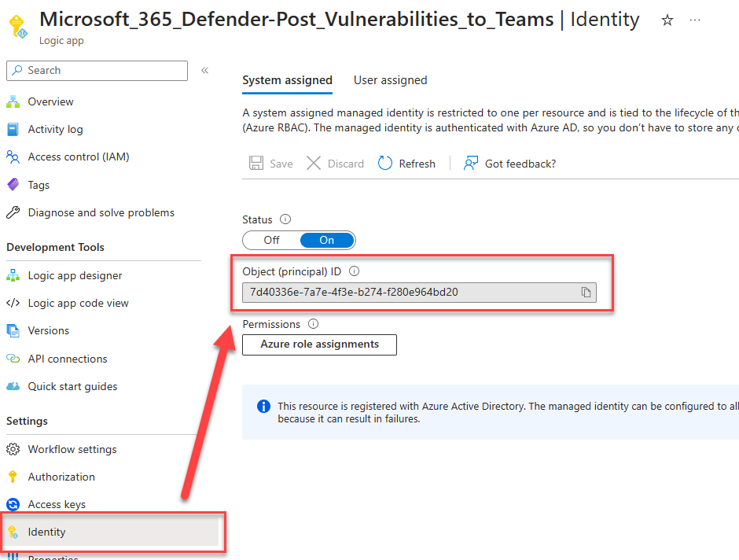This screenshot has width=739, height=560.
Task: Select Logic app code view
Action: [x=78, y=303]
